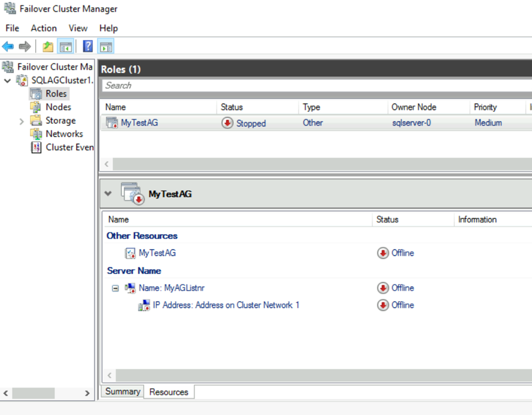
Task: Switch to the Resources tab
Action: pos(169,392)
